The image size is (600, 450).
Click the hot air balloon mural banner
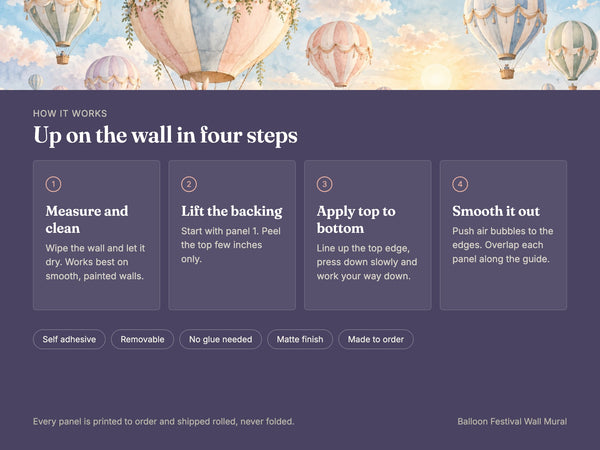pyautogui.click(x=300, y=45)
